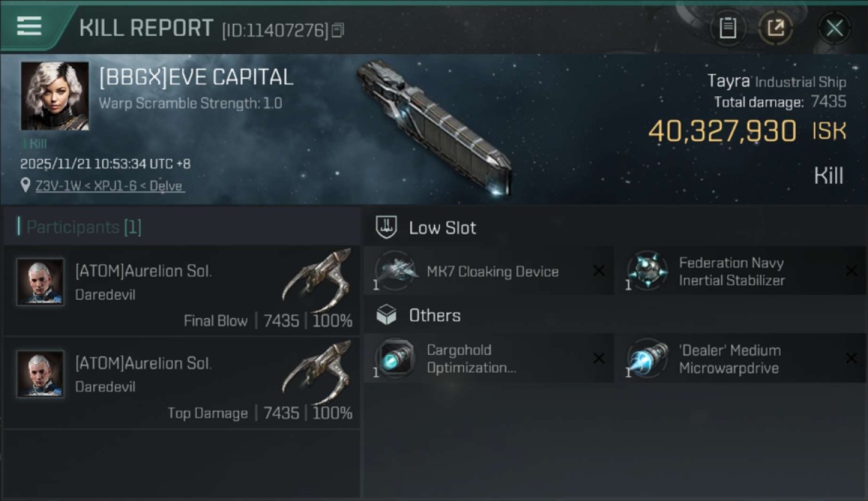Select the Top Damage participant entry

coord(182,383)
